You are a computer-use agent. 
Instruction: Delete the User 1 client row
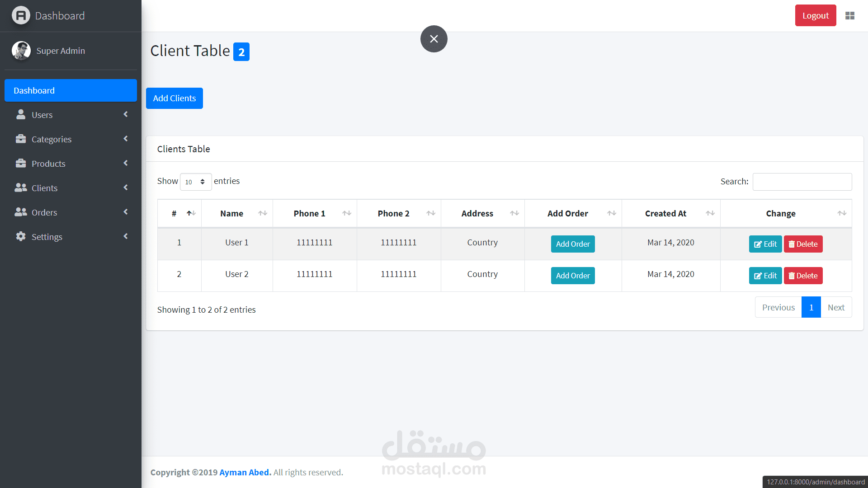(x=803, y=244)
